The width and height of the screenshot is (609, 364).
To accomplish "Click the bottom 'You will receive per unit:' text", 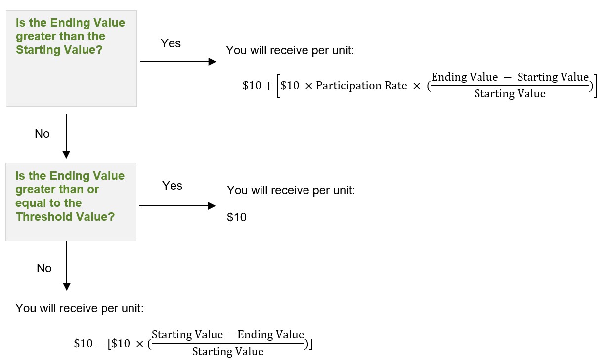I will point(80,309).
